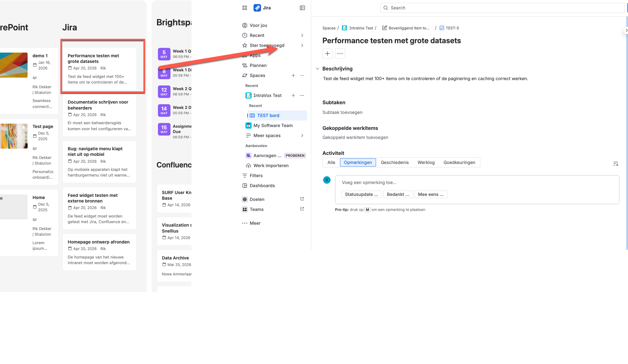This screenshot has width=628, height=364.
Task: Open the 5 MAY Week 1 calendar item
Action: [x=175, y=54]
